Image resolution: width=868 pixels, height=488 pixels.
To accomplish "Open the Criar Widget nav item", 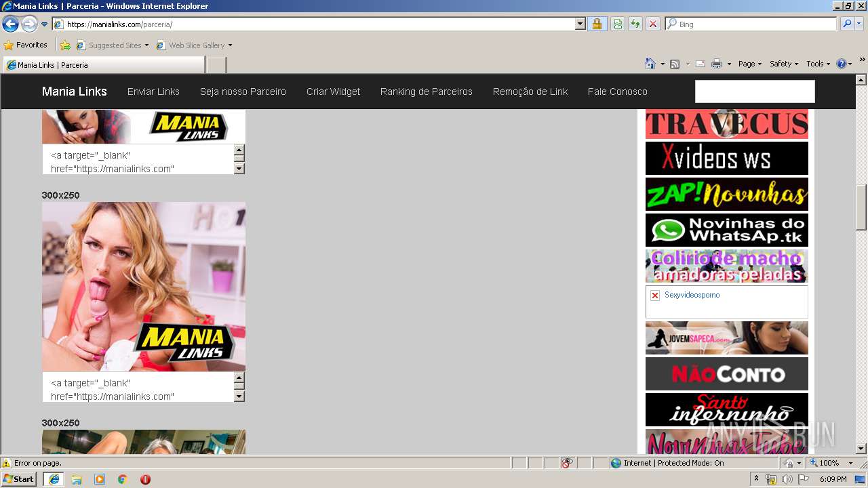I will click(333, 91).
